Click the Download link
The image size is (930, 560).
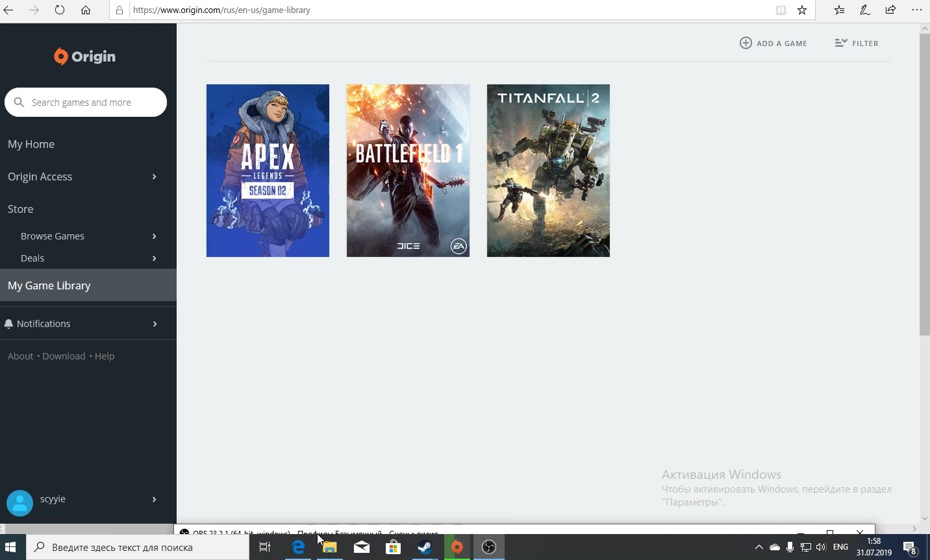click(x=64, y=356)
